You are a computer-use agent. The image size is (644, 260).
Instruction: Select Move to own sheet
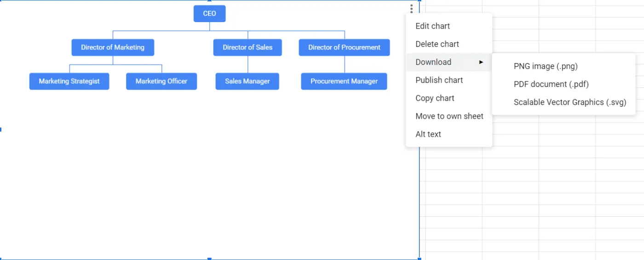point(449,116)
